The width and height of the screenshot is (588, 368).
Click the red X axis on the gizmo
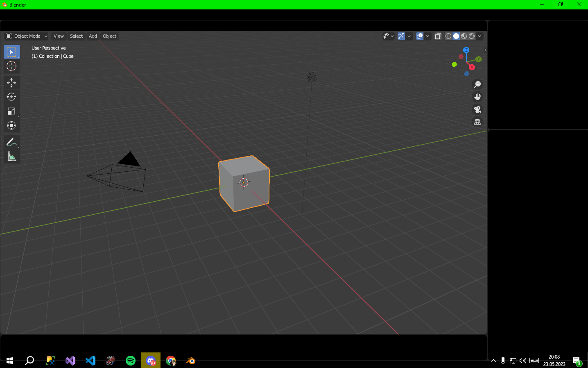click(x=472, y=67)
